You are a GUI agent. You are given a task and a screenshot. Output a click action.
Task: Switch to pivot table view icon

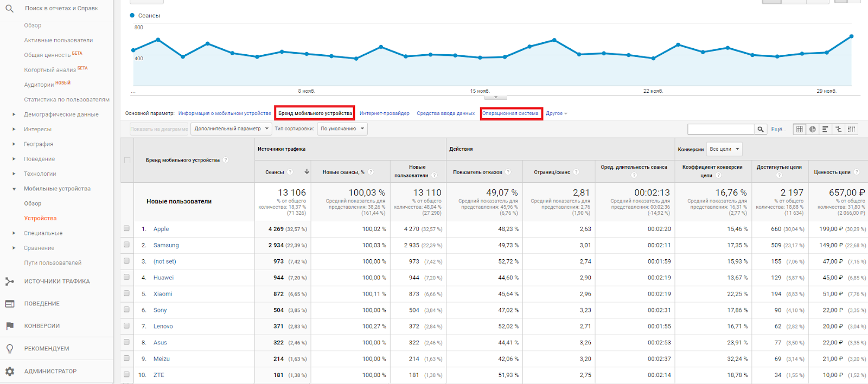[852, 129]
